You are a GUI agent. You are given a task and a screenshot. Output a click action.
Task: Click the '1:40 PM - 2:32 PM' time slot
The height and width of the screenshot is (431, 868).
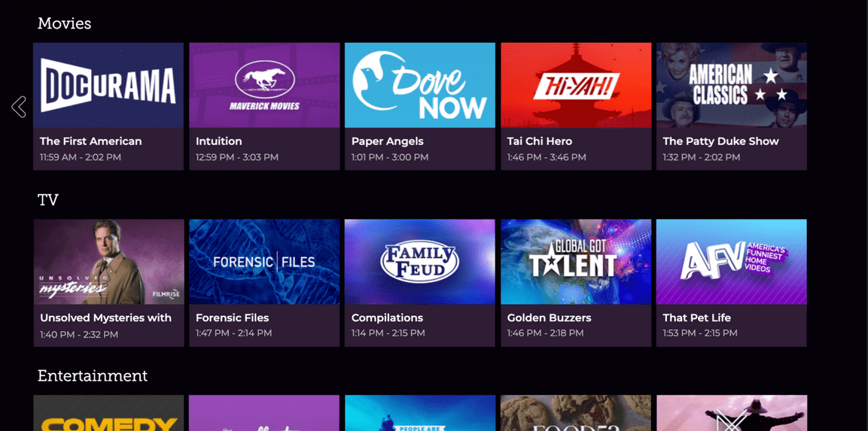[79, 335]
